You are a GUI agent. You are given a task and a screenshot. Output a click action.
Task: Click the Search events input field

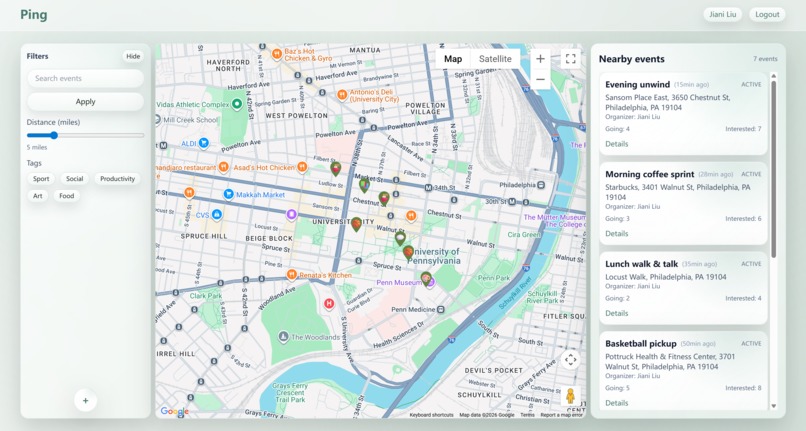pyautogui.click(x=85, y=78)
